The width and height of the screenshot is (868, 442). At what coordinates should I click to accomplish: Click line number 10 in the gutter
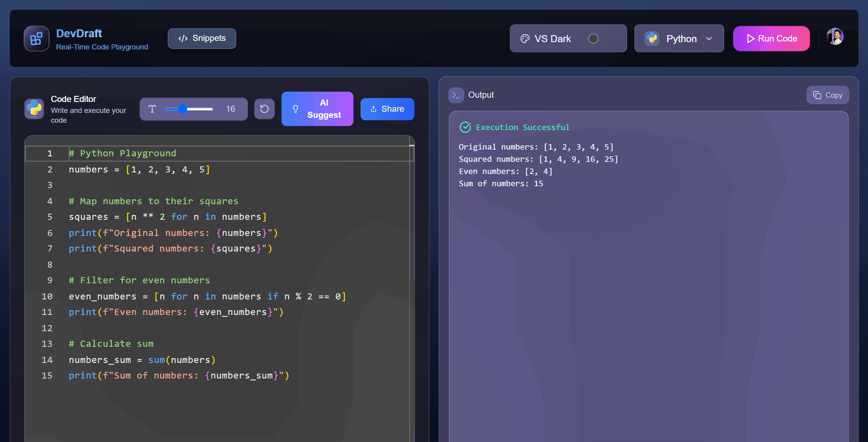47,296
